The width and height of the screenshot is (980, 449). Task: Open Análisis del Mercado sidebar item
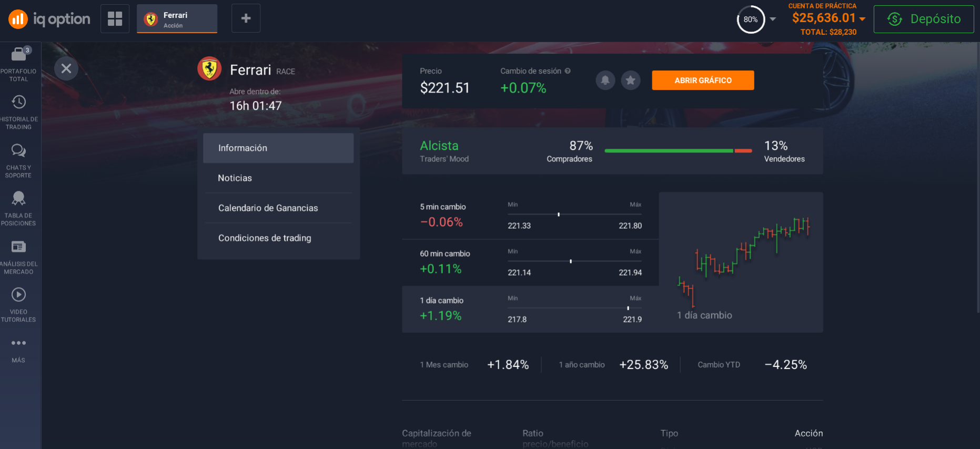click(19, 257)
